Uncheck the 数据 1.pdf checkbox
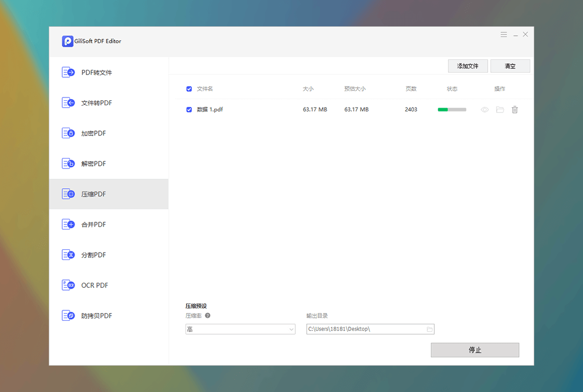The height and width of the screenshot is (392, 583). (189, 110)
